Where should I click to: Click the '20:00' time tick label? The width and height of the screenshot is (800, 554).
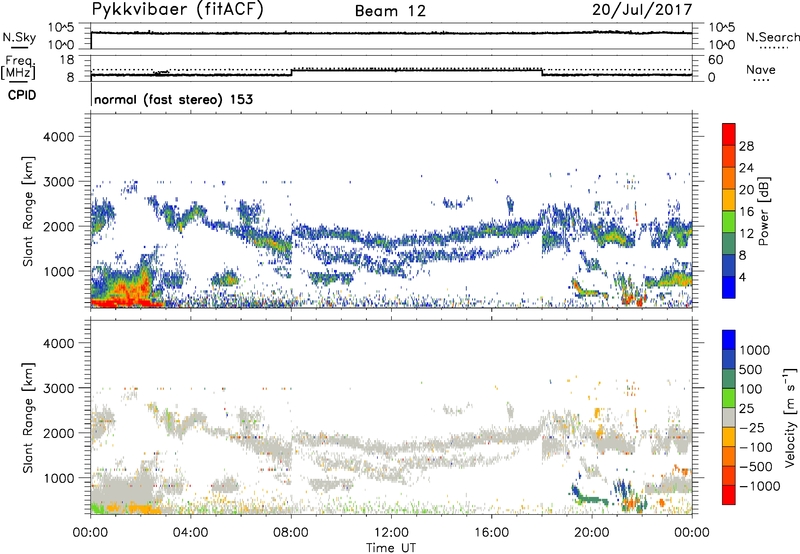[x=592, y=533]
